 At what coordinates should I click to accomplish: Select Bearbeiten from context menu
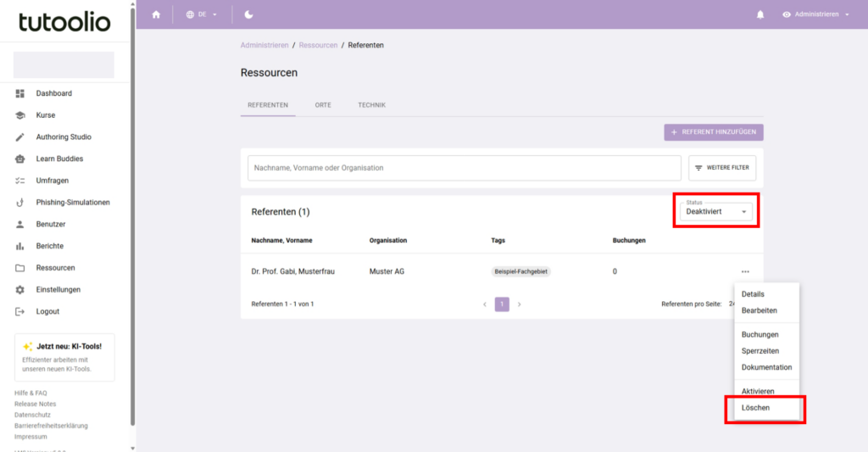click(x=766, y=310)
